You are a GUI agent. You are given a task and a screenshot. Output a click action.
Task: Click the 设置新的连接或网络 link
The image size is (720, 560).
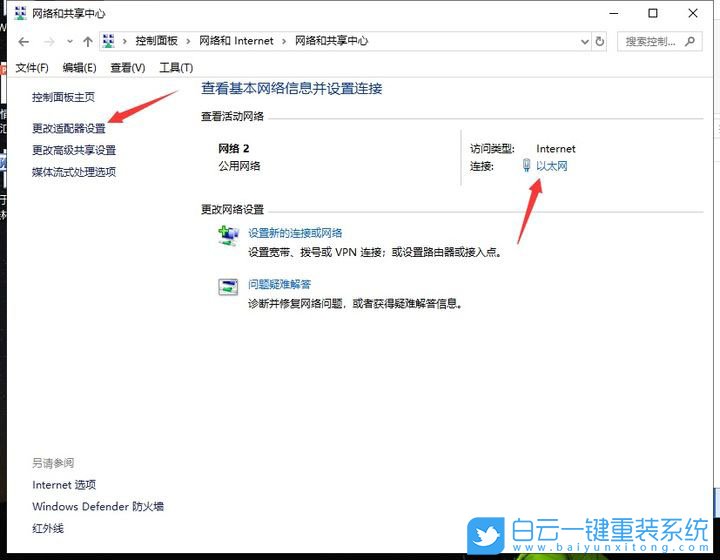coord(295,233)
